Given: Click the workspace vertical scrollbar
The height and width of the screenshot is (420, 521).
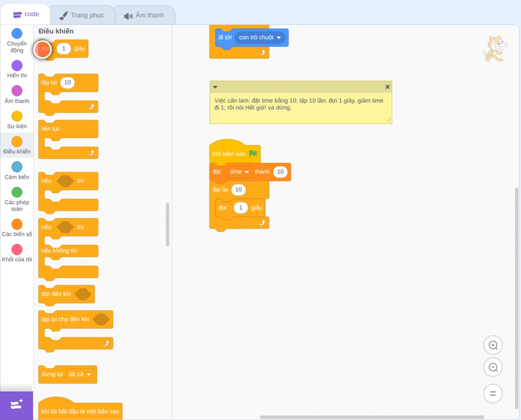Looking at the screenshot, I should [517, 299].
